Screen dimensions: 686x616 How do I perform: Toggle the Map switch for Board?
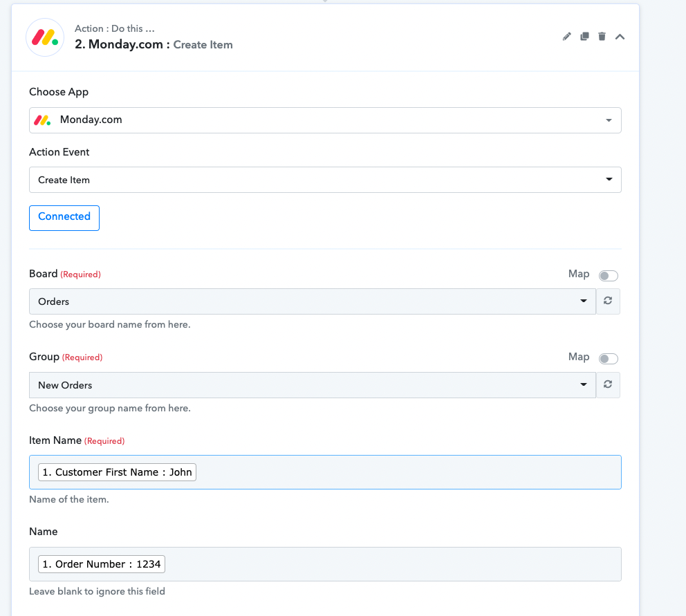pyautogui.click(x=608, y=276)
